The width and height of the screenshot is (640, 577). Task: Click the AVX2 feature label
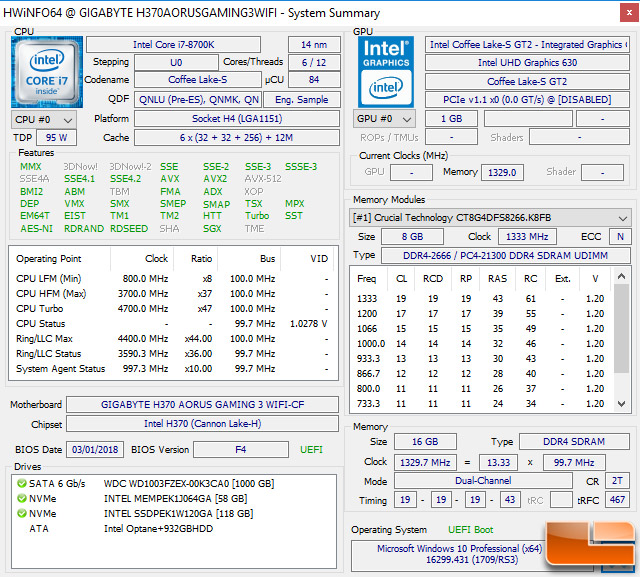coord(215,179)
